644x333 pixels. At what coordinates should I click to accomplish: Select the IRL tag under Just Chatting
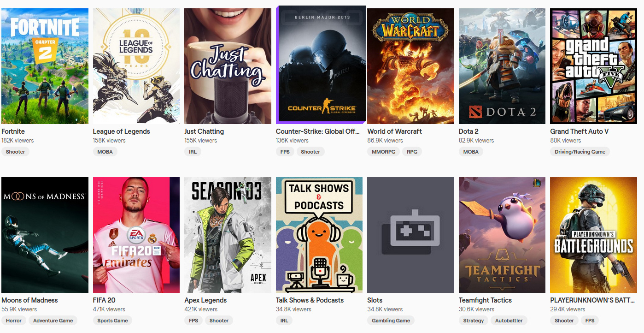pos(193,152)
